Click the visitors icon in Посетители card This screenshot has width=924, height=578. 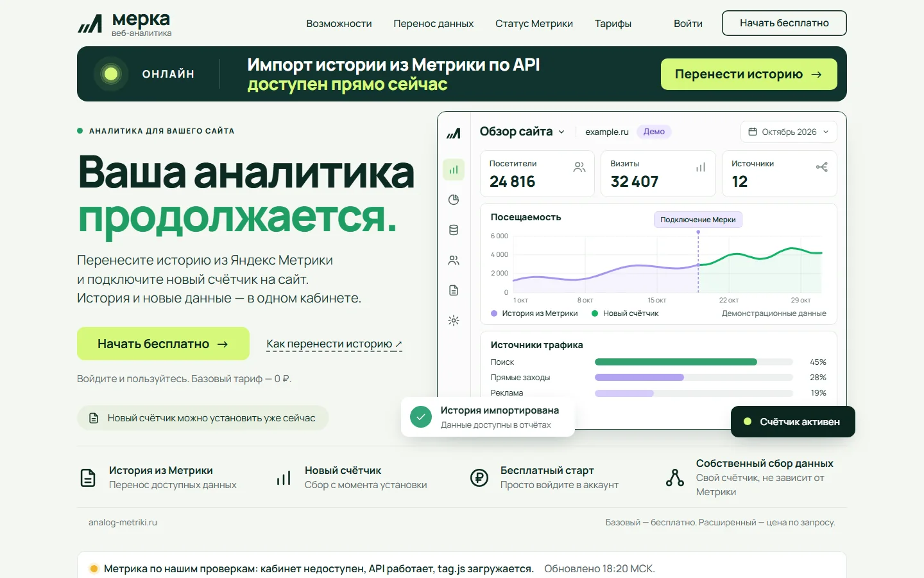click(x=579, y=167)
